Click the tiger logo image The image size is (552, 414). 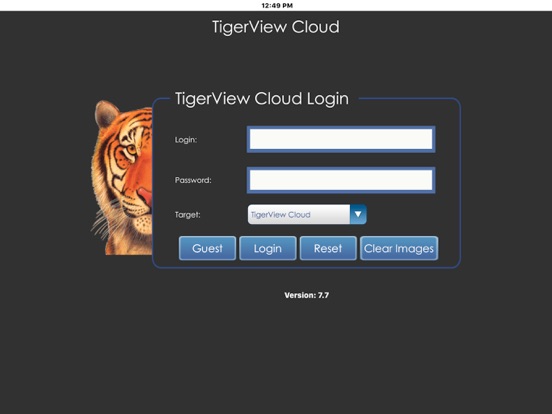(122, 177)
